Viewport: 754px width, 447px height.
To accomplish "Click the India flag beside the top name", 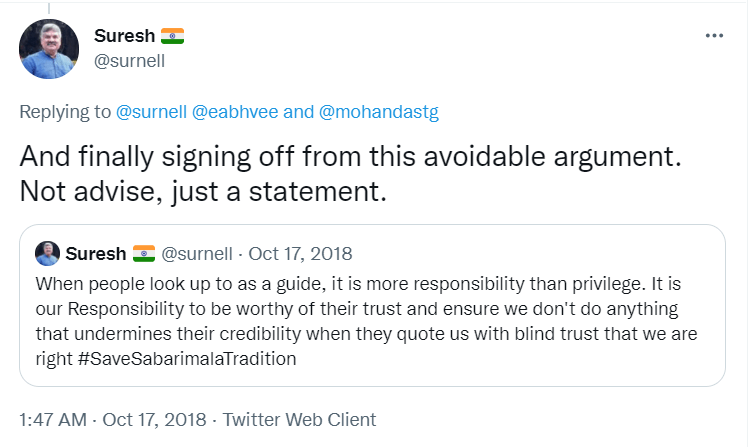I will pos(173,37).
